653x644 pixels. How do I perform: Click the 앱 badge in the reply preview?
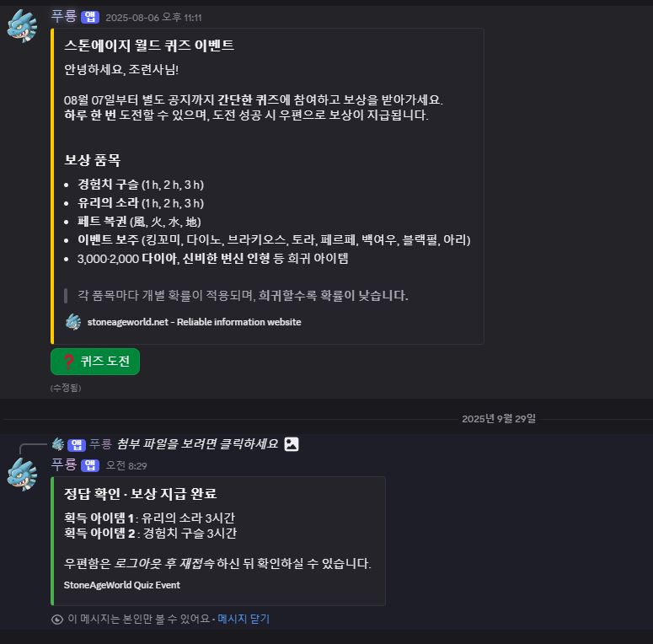(78, 444)
